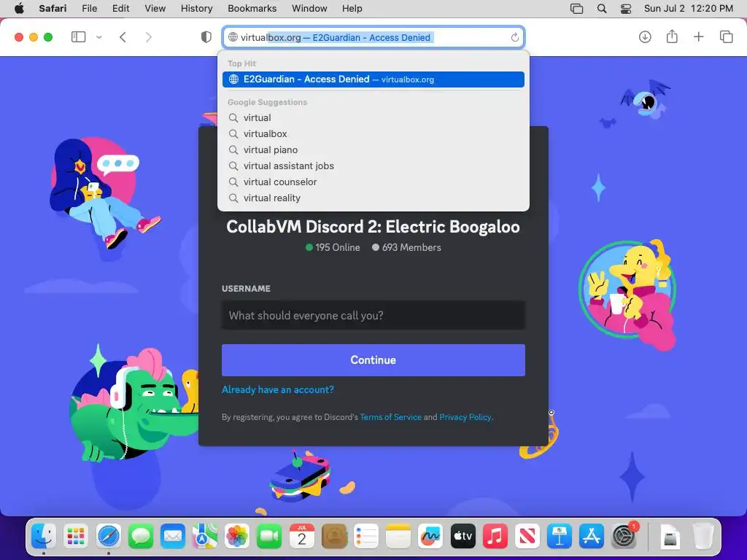
Task: Click the Safari address bar field
Action: [x=373, y=37]
